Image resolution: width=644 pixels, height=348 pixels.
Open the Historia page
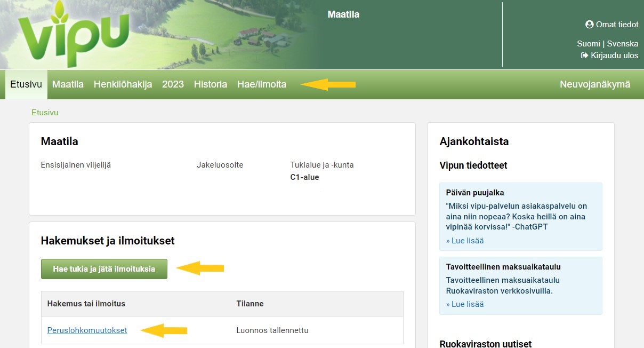pos(210,84)
